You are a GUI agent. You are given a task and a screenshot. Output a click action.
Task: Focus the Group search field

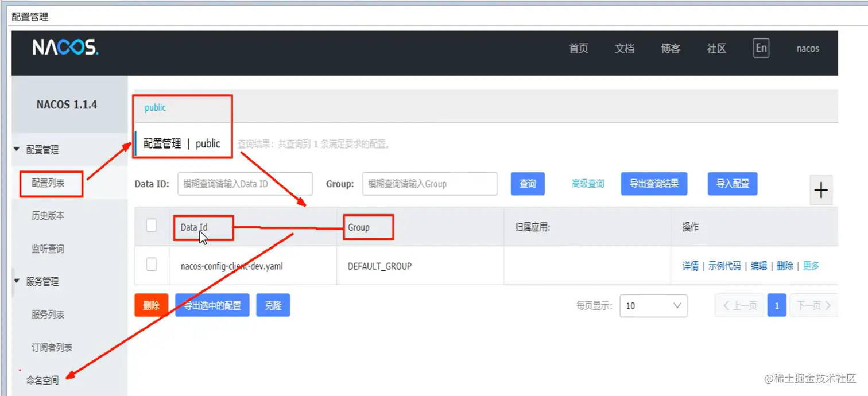click(429, 184)
